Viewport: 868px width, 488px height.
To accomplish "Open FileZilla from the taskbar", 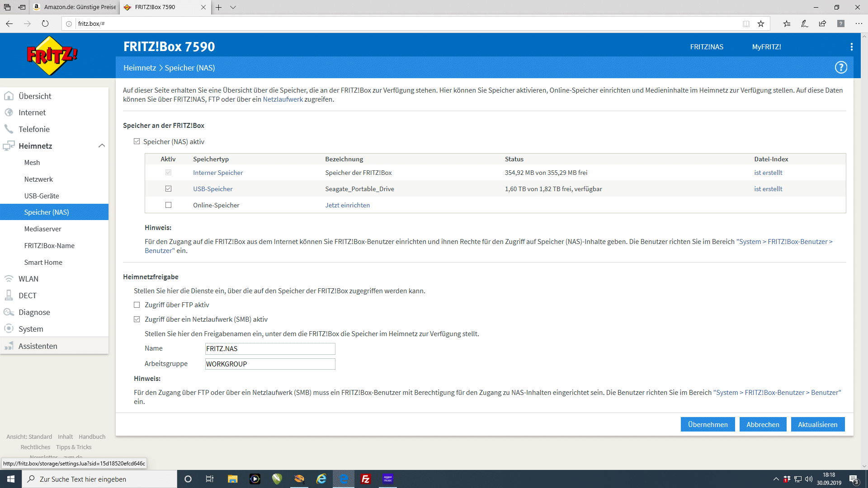I will (366, 479).
